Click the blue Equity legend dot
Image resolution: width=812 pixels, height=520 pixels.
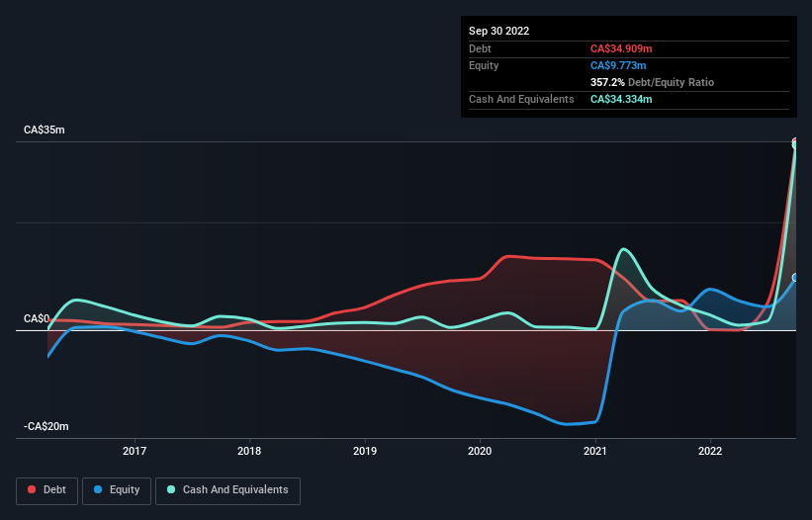(x=98, y=489)
